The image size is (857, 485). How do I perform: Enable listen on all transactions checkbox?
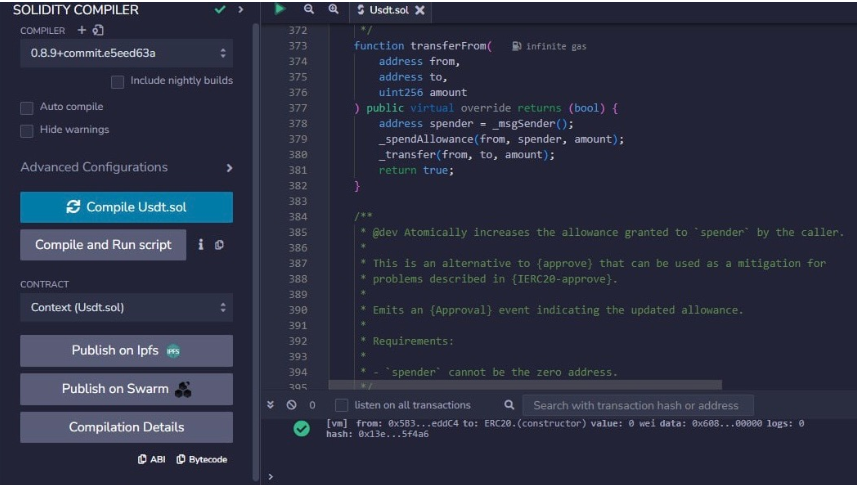point(342,405)
